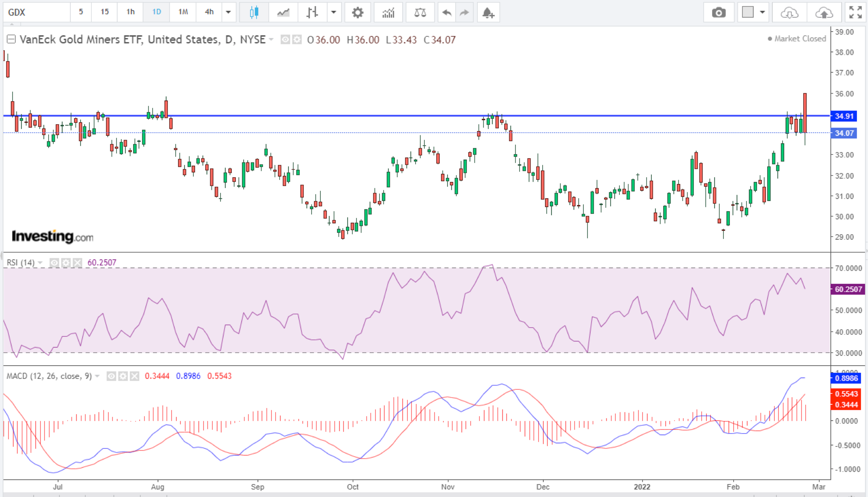The height and width of the screenshot is (497, 868).
Task: Click the RSI 70.0000 level label
Action: point(848,268)
